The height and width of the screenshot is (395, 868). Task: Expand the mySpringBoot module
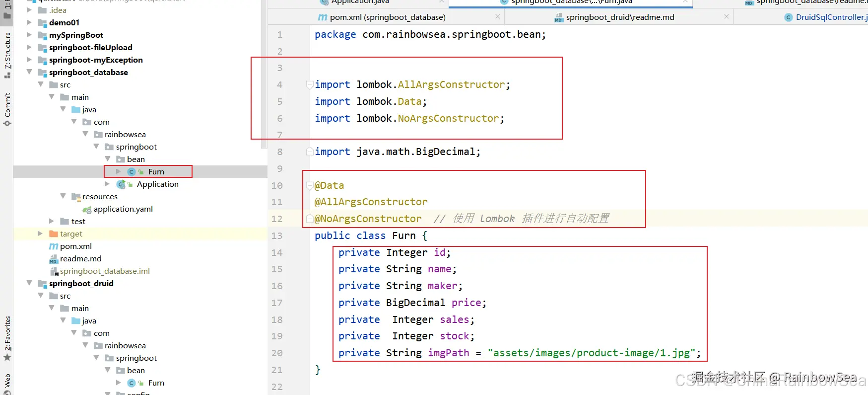pos(29,35)
